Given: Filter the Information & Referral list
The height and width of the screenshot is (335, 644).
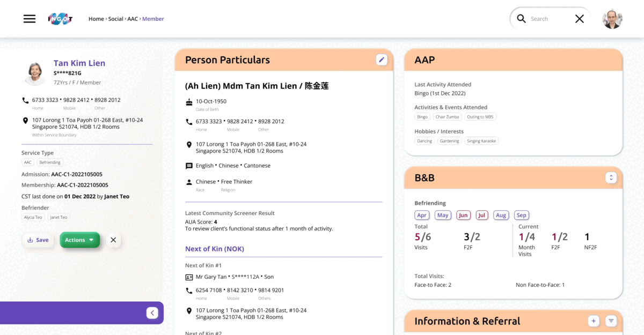Looking at the screenshot, I should pos(611,321).
